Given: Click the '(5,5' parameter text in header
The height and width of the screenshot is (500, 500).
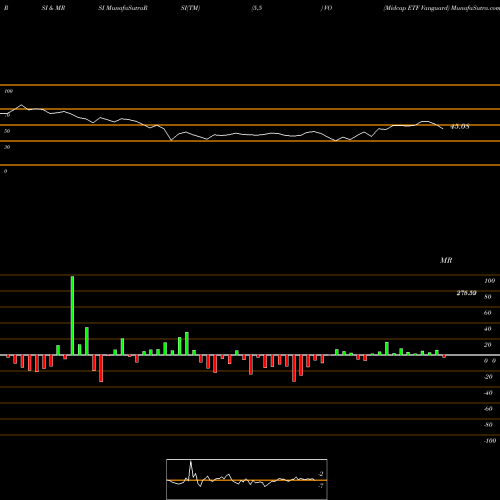Looking at the screenshot, I should (257, 8).
